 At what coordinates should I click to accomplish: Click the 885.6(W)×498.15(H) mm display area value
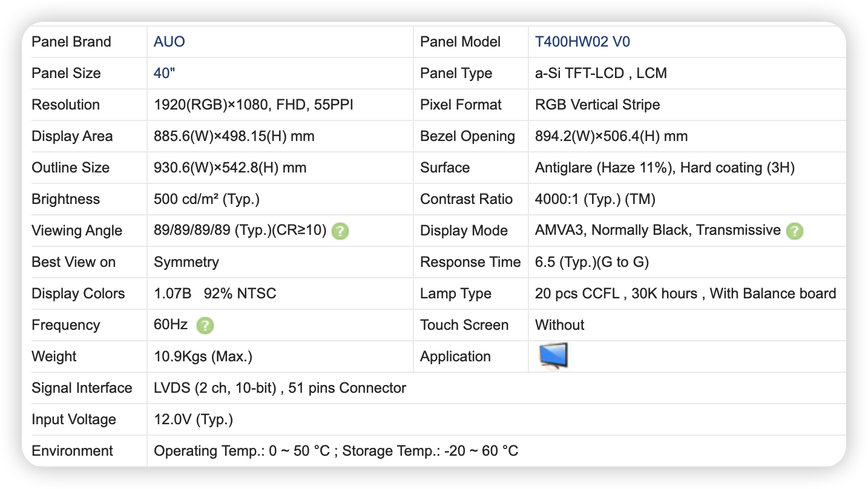click(234, 136)
